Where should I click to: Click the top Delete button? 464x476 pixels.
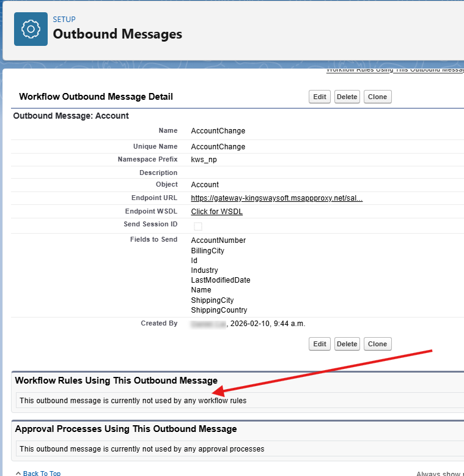click(347, 97)
